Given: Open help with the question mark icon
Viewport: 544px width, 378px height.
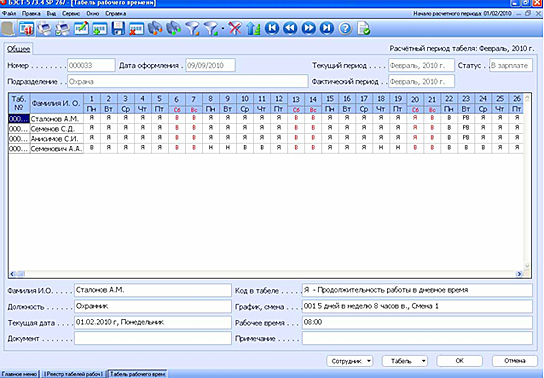Looking at the screenshot, I should point(345,28).
